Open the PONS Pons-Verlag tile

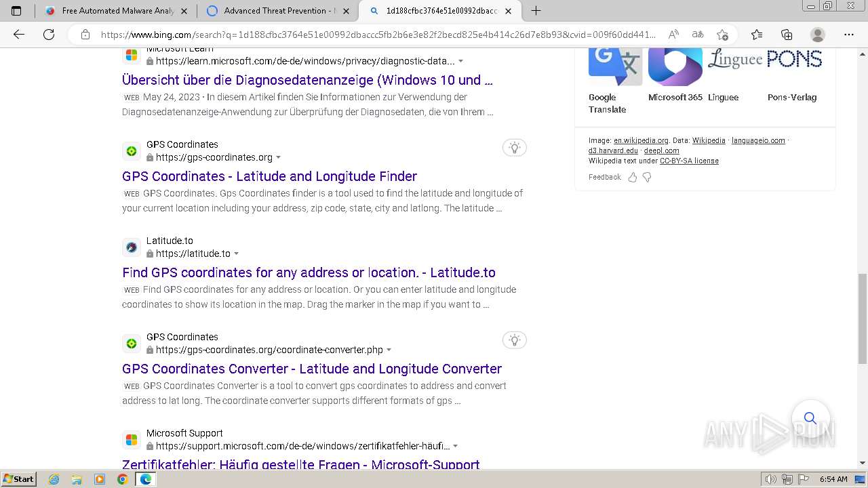(x=794, y=76)
